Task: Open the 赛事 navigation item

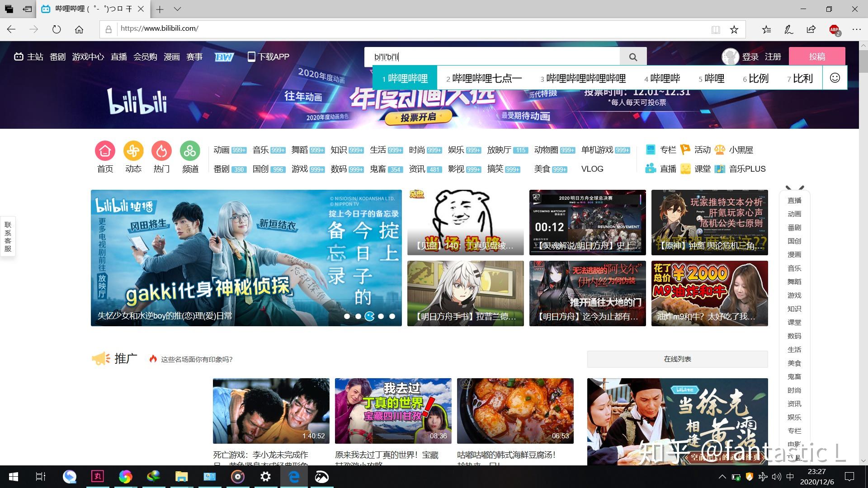Action: click(x=194, y=57)
